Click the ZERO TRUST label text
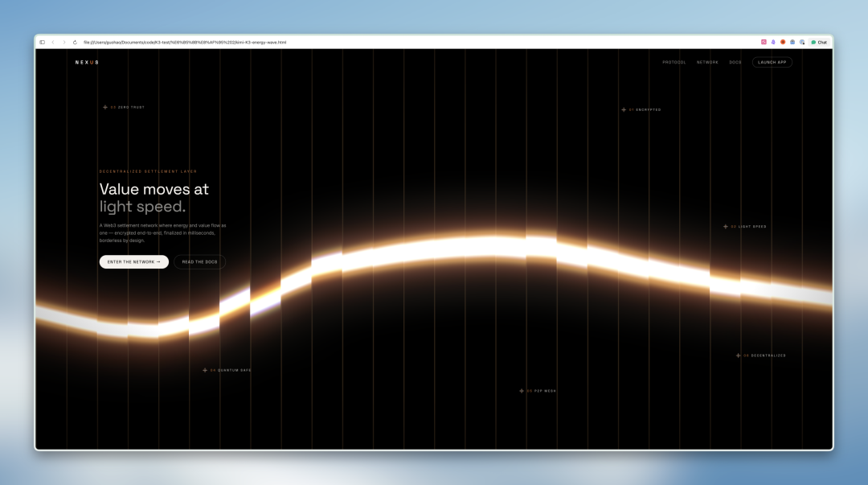Screen dimensions: 868x485 (131, 107)
